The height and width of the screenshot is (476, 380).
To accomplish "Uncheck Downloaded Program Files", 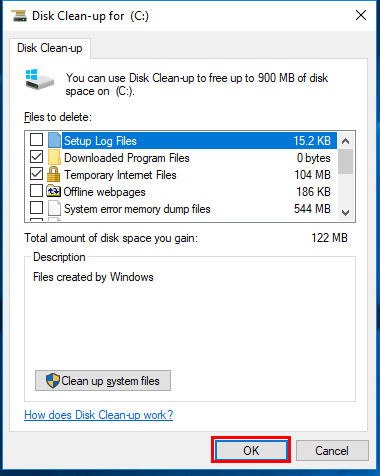I will click(x=36, y=157).
